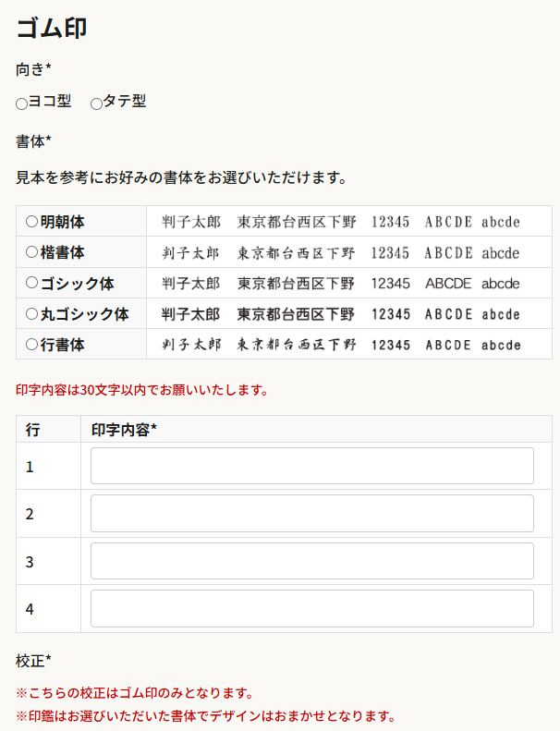Click the ゴム印 page heading
Image resolution: width=560 pixels, height=731 pixels.
point(52,28)
